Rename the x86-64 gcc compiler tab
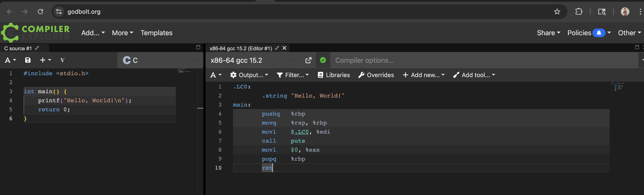 (x=277, y=48)
